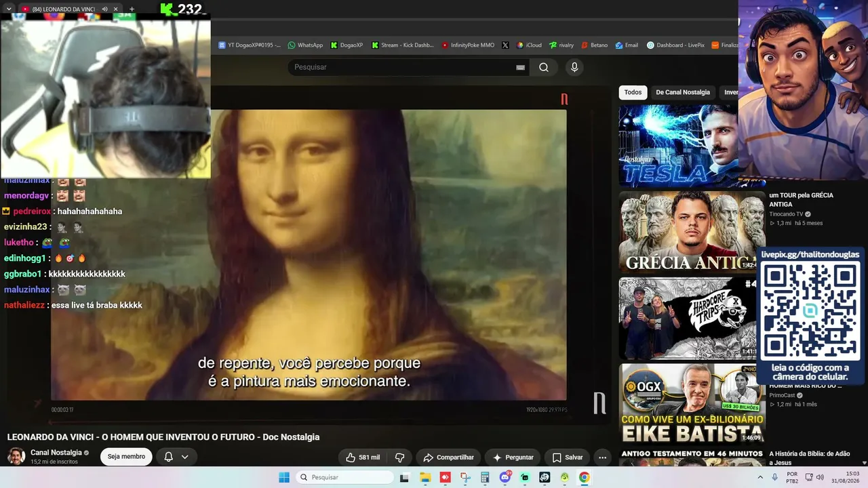The height and width of the screenshot is (488, 868).
Task: Save the video with Salvar button
Action: (567, 457)
